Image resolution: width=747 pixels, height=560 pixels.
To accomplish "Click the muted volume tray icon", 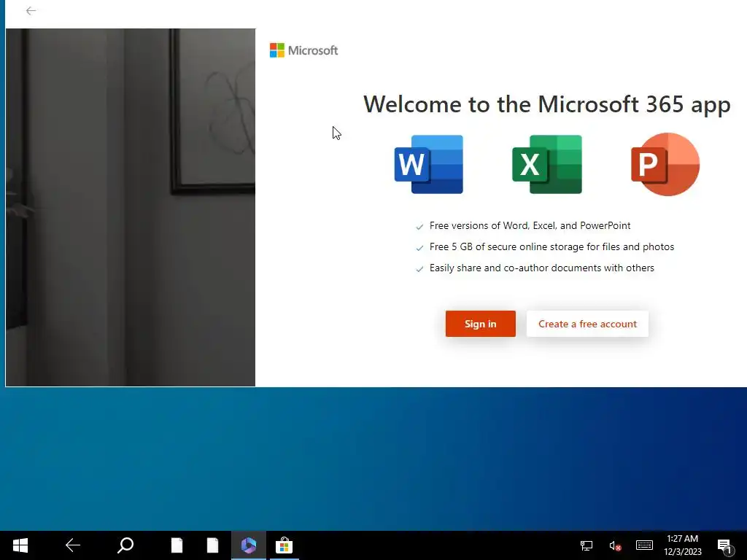I will pyautogui.click(x=615, y=545).
